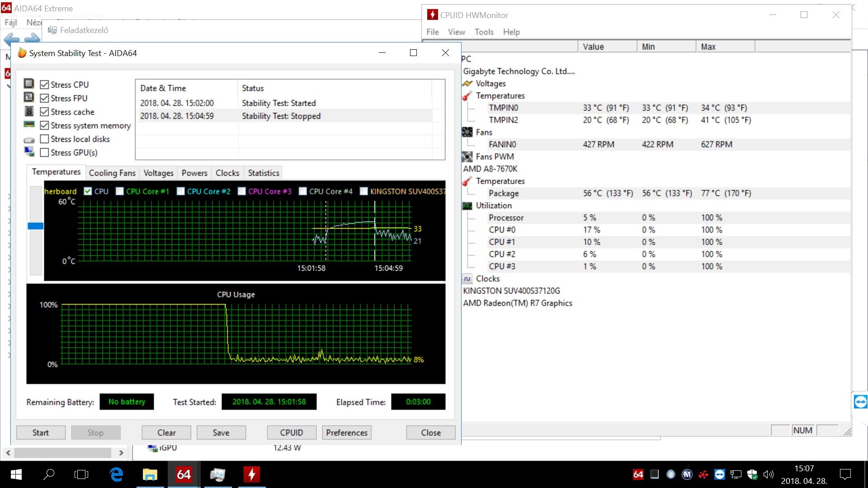This screenshot has width=868, height=488.
Task: Expand Fans PWM tree item
Action: (x=495, y=157)
